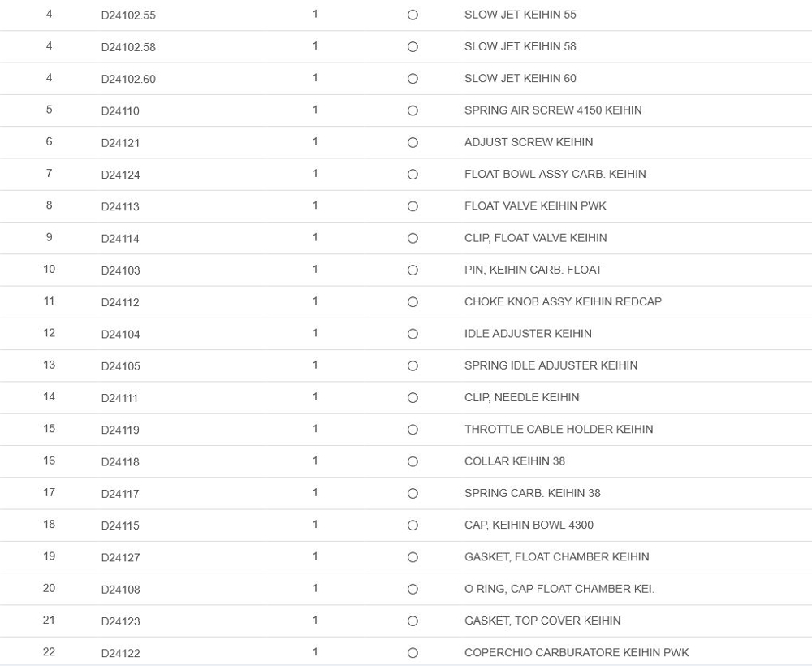The width and height of the screenshot is (812, 666).
Task: Click part number D24103
Action: click(x=120, y=270)
